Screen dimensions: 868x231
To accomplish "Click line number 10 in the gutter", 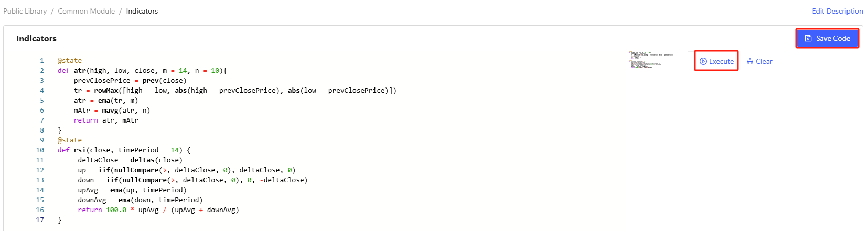I will point(40,150).
